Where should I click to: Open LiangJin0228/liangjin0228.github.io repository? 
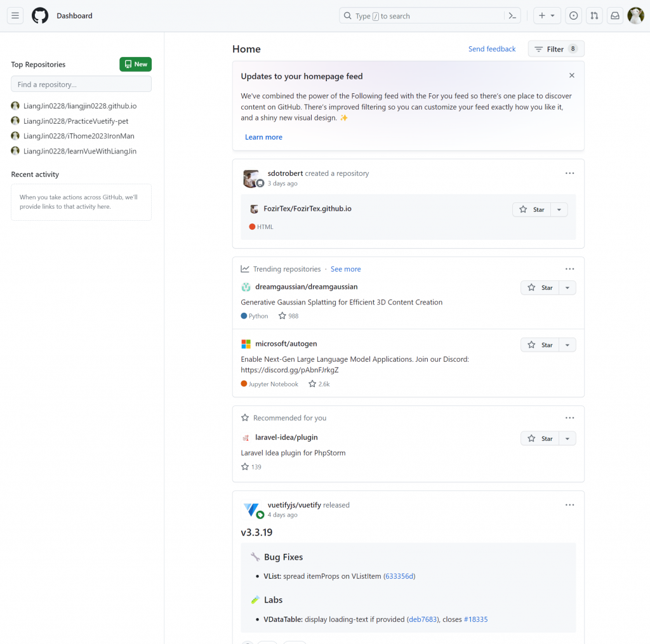point(79,106)
